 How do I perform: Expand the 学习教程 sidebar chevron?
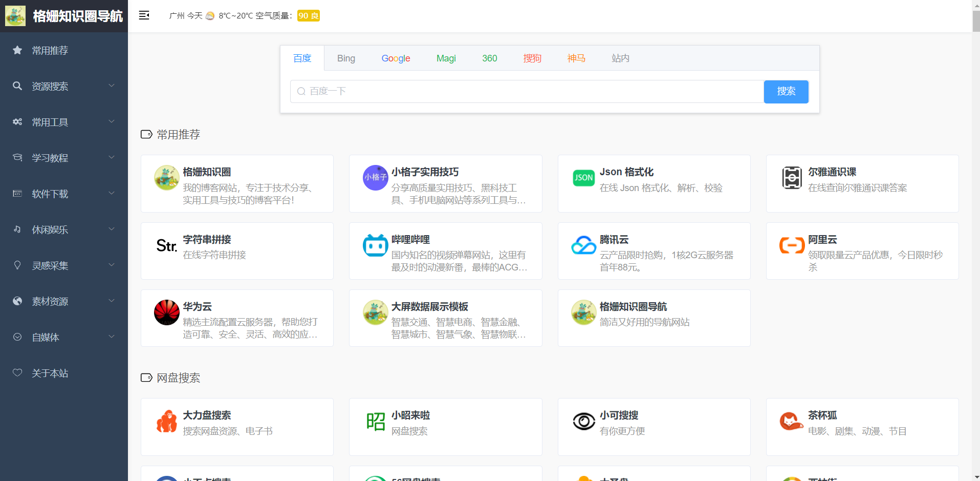(x=112, y=157)
